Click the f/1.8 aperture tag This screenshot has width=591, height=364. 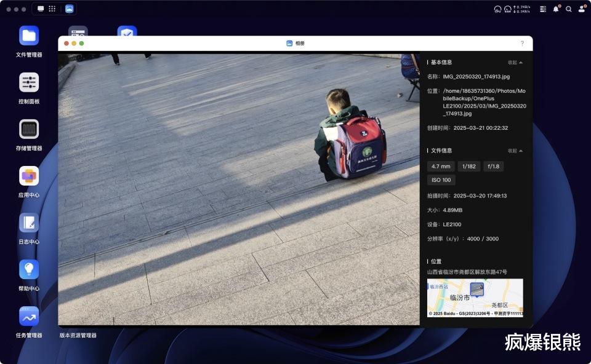click(x=493, y=167)
